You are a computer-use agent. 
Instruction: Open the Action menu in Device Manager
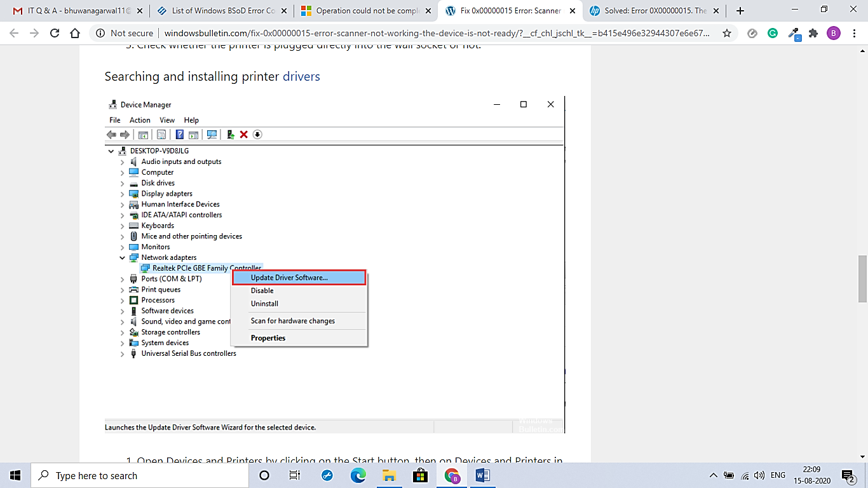pyautogui.click(x=140, y=119)
